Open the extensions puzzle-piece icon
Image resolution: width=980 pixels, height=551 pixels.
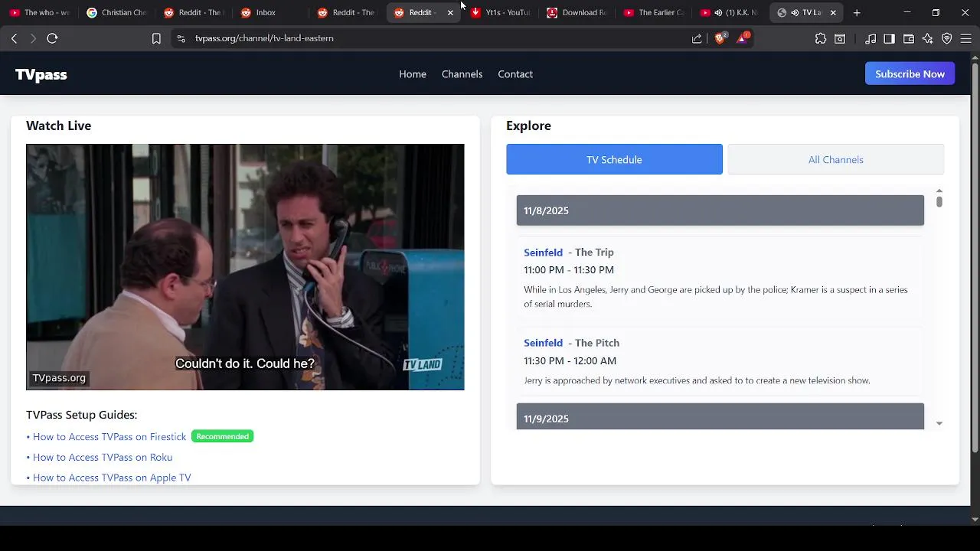pos(821,38)
